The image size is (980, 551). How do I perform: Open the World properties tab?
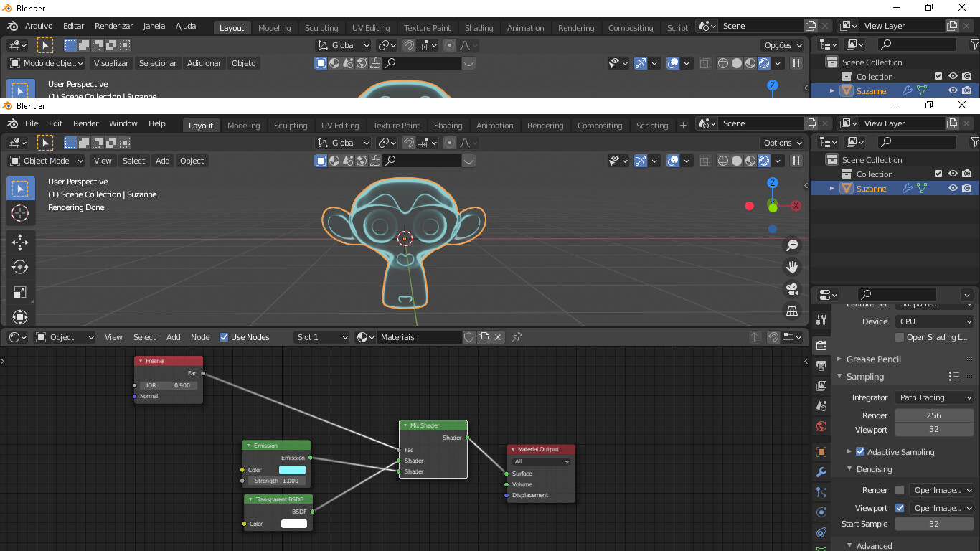coord(821,426)
